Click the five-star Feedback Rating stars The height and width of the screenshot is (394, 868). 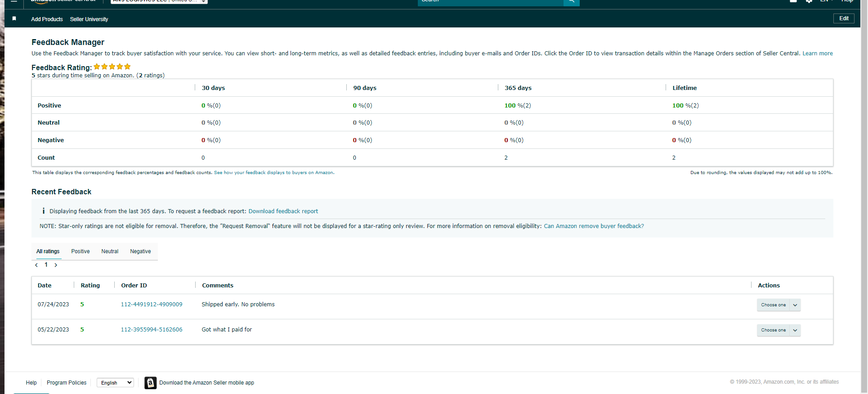[x=112, y=67]
